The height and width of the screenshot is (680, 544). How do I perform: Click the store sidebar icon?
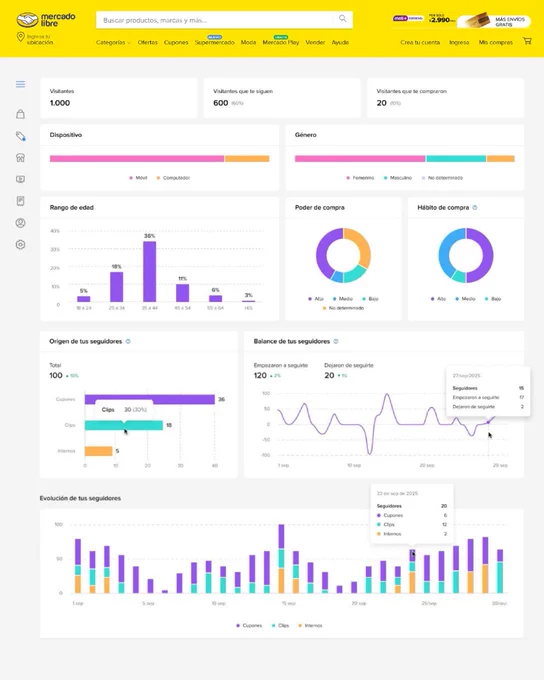(20, 157)
